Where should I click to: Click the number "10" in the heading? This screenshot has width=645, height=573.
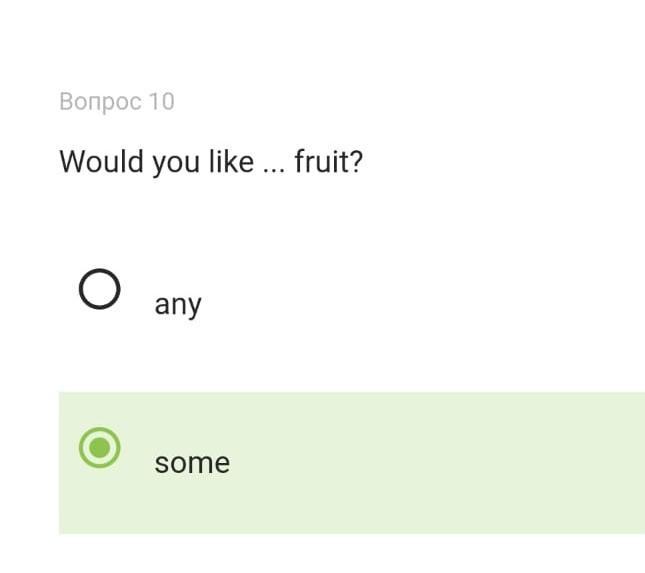click(161, 101)
